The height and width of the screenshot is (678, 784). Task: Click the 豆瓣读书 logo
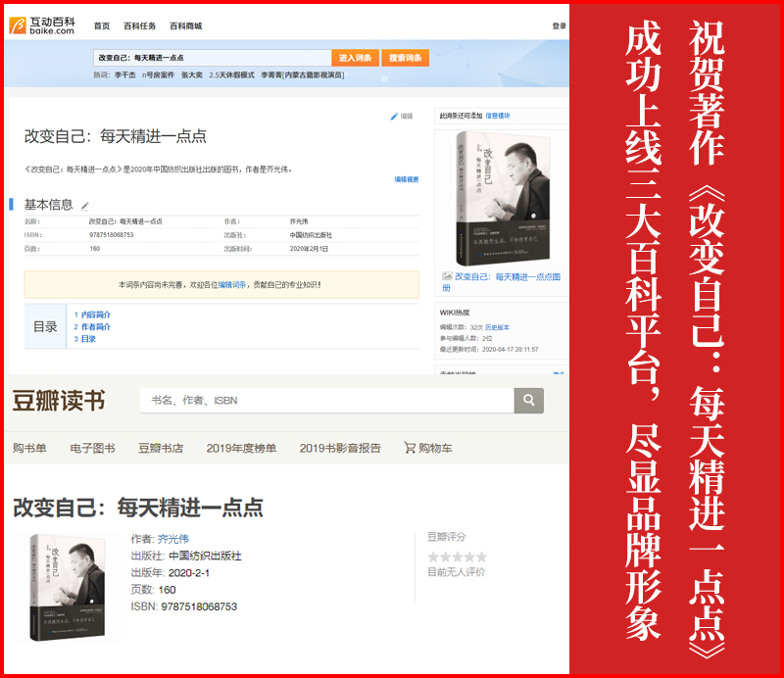coord(58,401)
